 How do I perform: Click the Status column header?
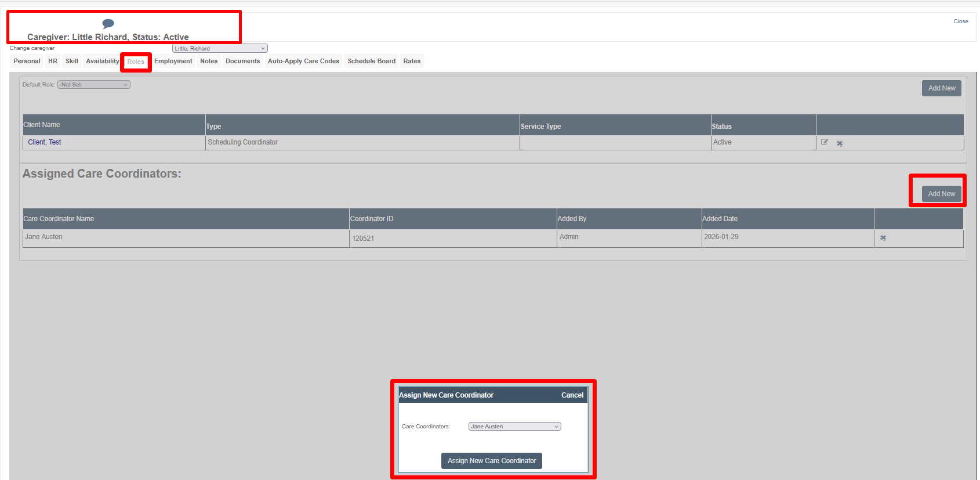point(764,125)
